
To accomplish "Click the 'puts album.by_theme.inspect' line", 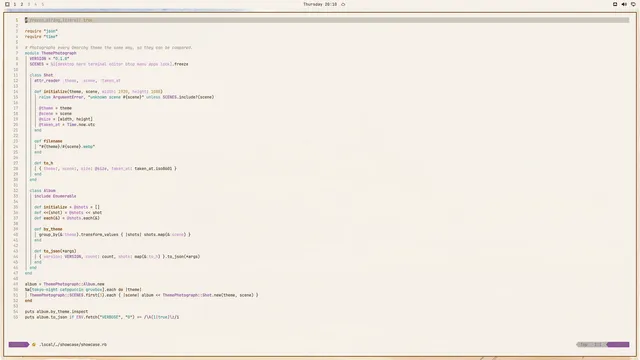I will (x=56, y=311).
